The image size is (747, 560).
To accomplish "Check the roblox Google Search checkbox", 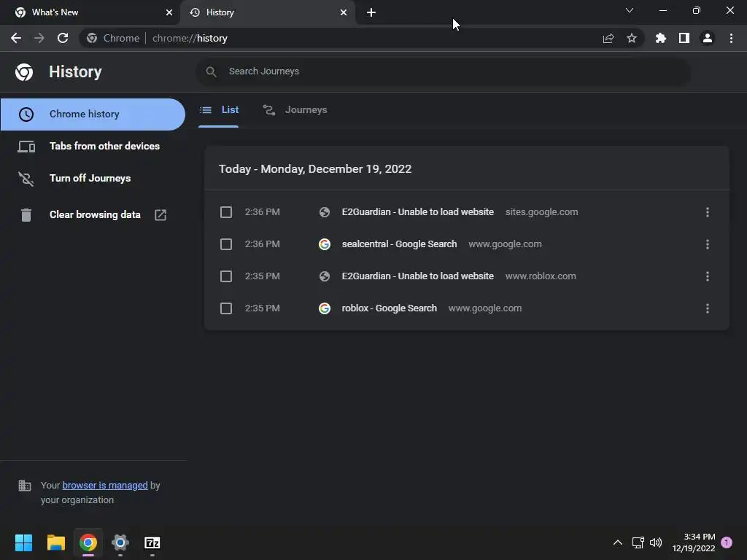I will pyautogui.click(x=226, y=308).
